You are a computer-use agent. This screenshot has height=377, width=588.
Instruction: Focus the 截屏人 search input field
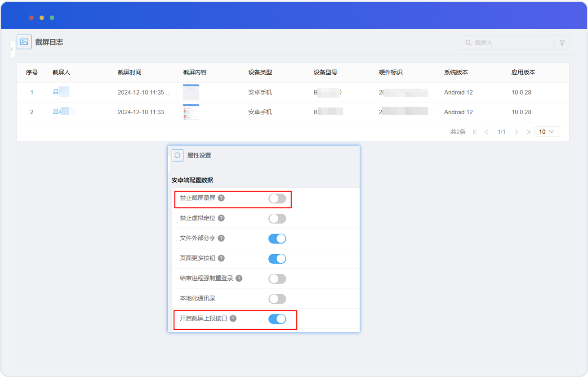pyautogui.click(x=512, y=43)
